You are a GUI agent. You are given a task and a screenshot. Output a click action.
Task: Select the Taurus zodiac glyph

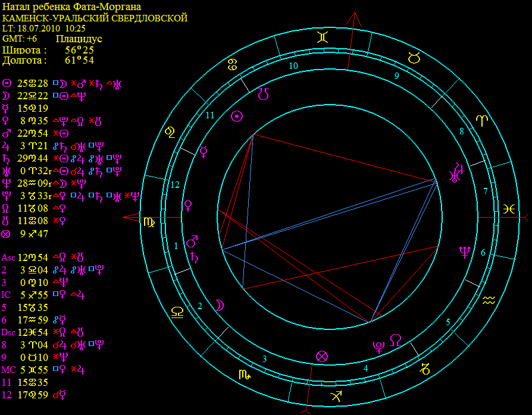(415, 58)
